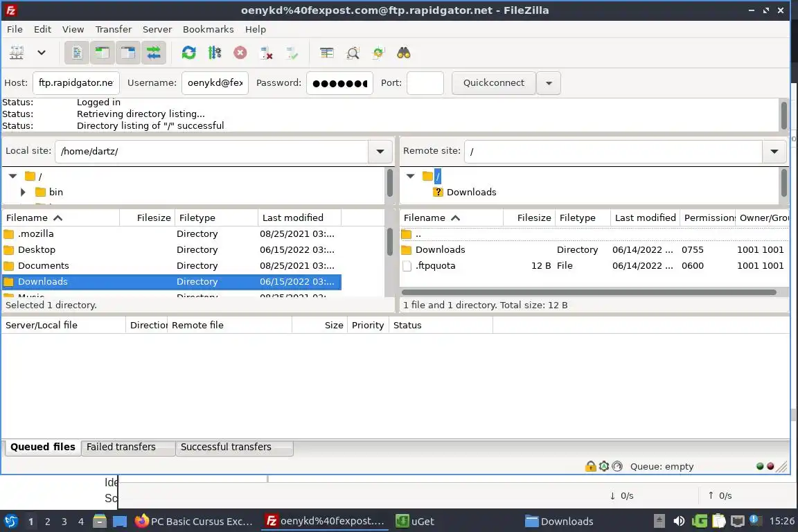Select local Downloads directory row
Screen dimensions: 798x532
172,281
